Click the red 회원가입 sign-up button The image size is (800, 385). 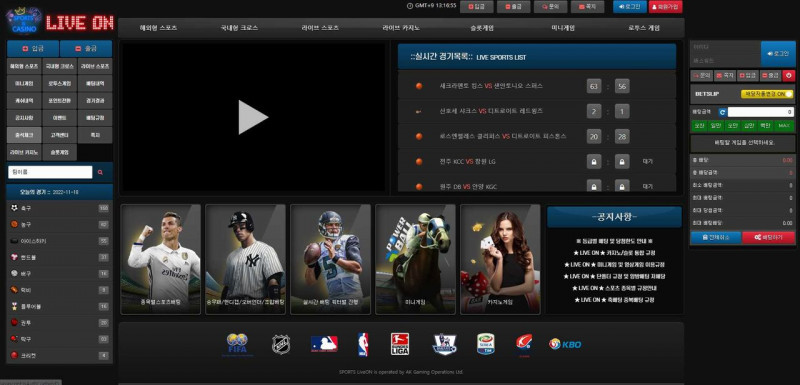click(665, 7)
